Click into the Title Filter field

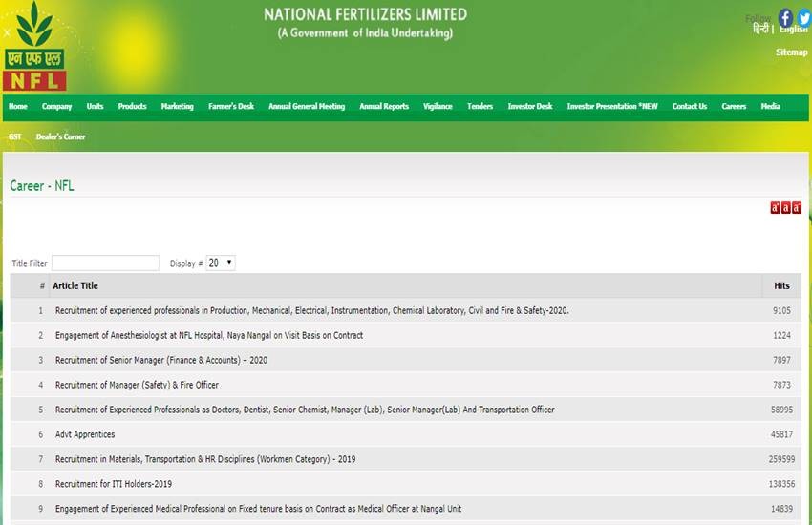click(x=105, y=262)
